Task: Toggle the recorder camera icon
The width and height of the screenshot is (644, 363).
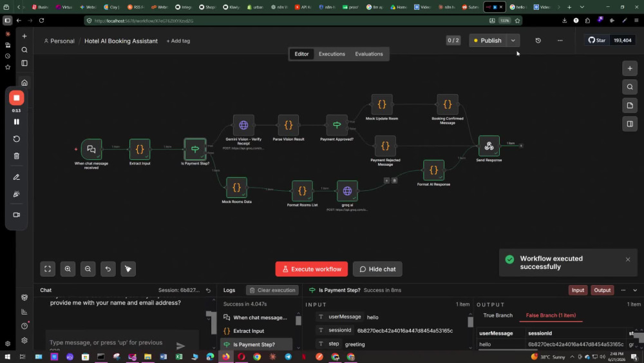Action: click(17, 215)
